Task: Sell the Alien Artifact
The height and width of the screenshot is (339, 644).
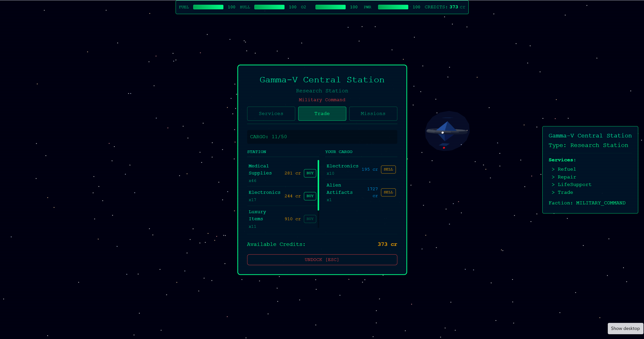Action: pos(388,192)
